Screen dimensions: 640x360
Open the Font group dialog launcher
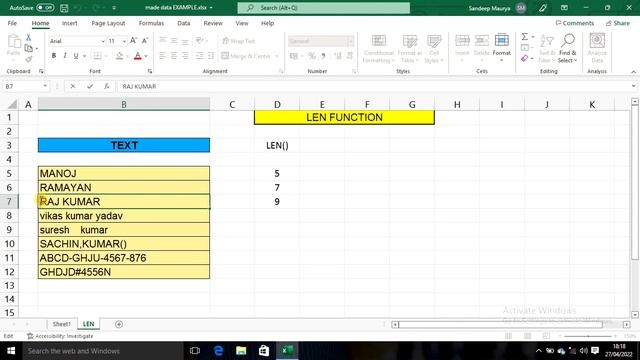pyautogui.click(x=150, y=71)
